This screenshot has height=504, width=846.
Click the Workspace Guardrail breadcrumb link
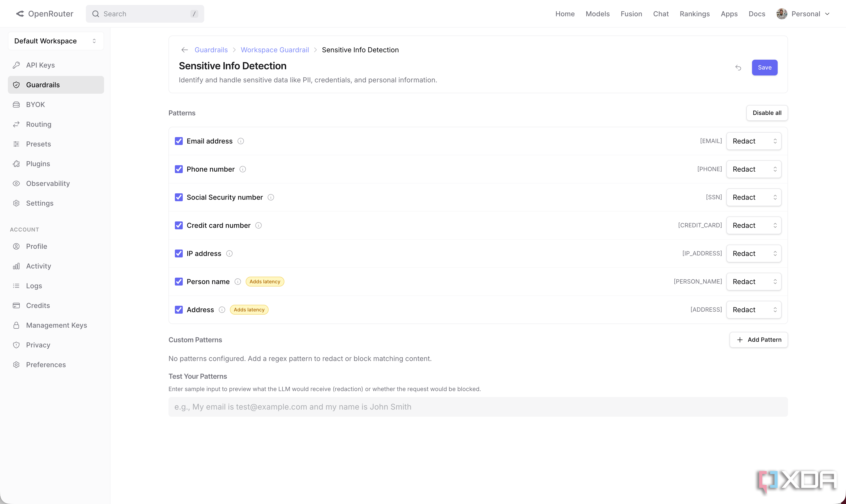(275, 50)
